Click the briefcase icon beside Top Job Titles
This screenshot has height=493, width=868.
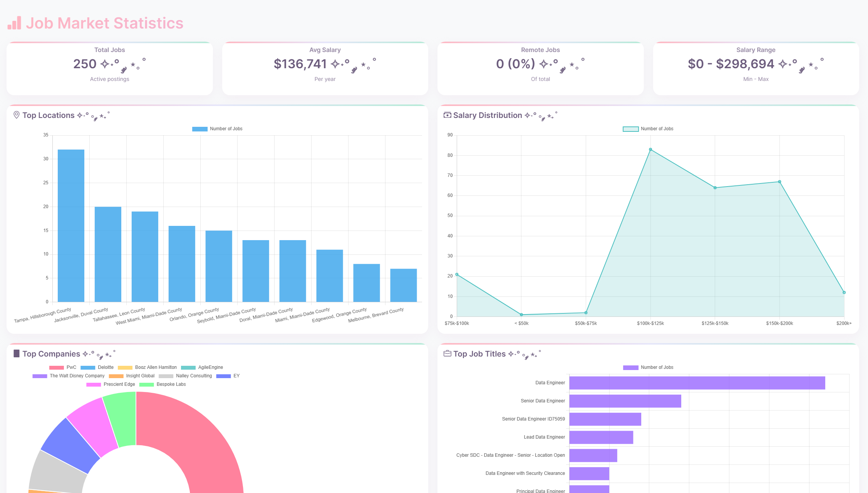point(447,353)
